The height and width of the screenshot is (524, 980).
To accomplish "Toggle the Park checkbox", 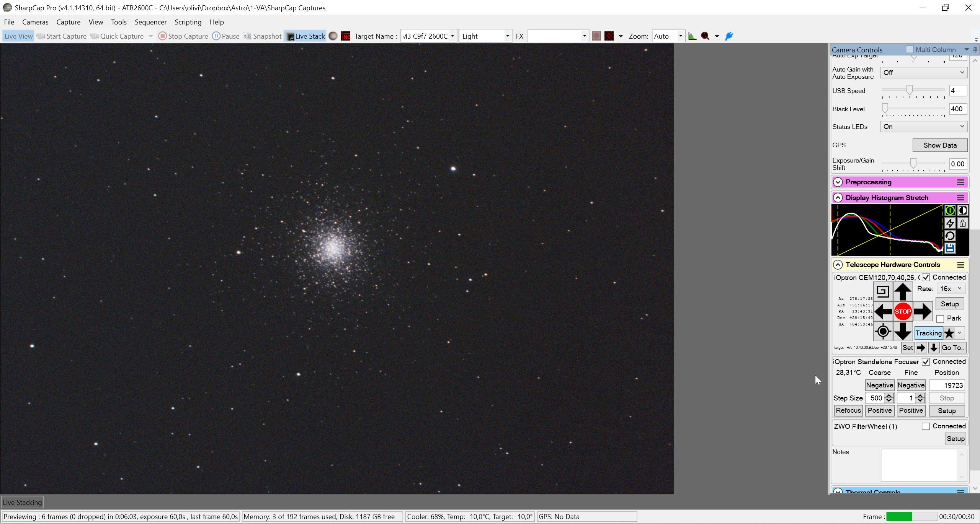I will 940,319.
